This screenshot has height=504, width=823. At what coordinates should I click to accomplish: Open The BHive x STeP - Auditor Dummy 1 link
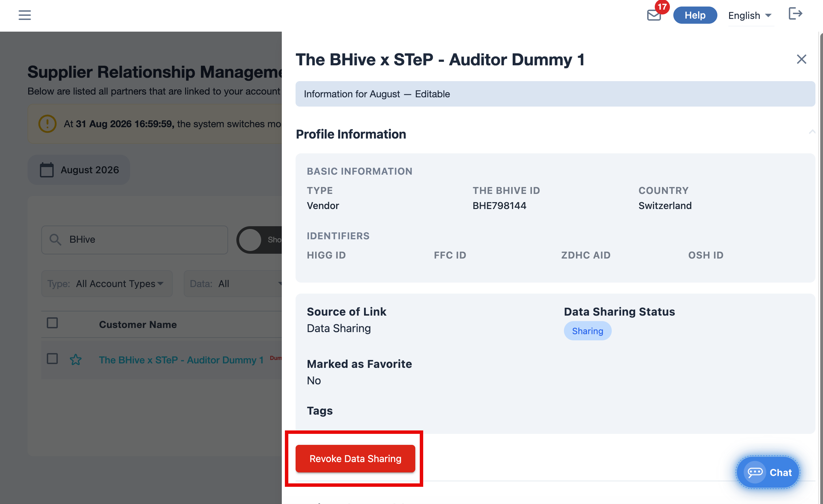tap(181, 360)
